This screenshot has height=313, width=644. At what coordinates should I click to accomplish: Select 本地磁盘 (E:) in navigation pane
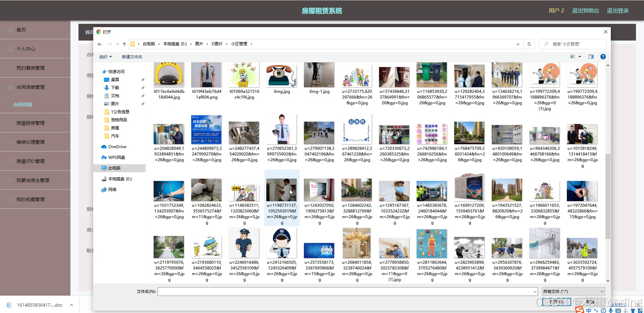click(x=120, y=179)
